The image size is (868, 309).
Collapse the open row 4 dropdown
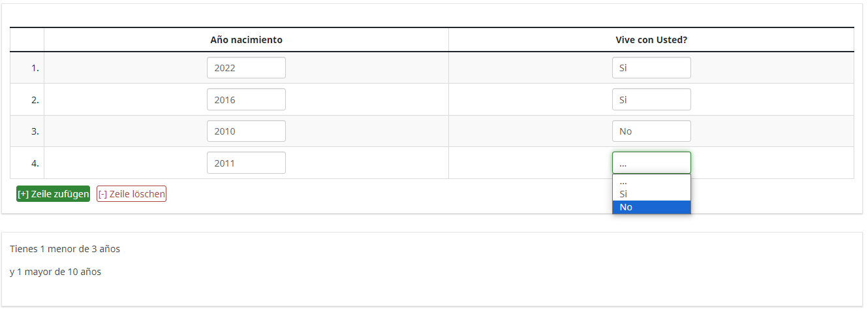point(651,163)
